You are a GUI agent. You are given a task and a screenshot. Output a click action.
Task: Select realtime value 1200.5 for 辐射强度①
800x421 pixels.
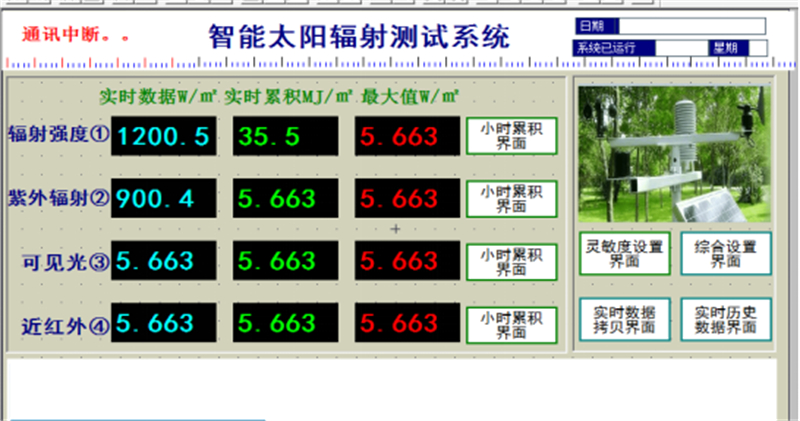[164, 136]
